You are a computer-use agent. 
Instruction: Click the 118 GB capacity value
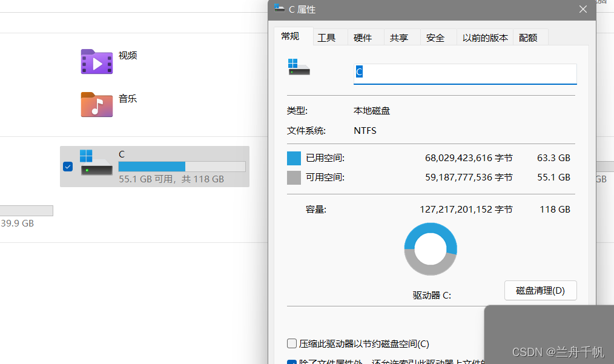pos(555,209)
